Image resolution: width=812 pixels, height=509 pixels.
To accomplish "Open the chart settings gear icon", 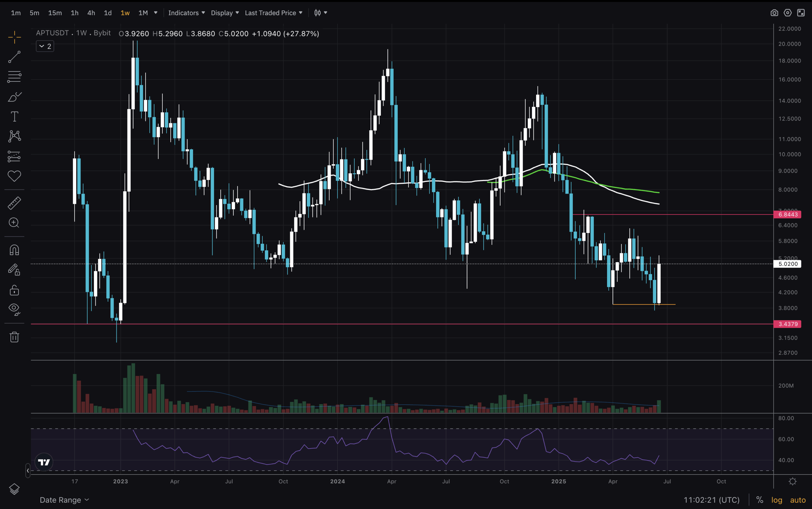I will [x=787, y=13].
